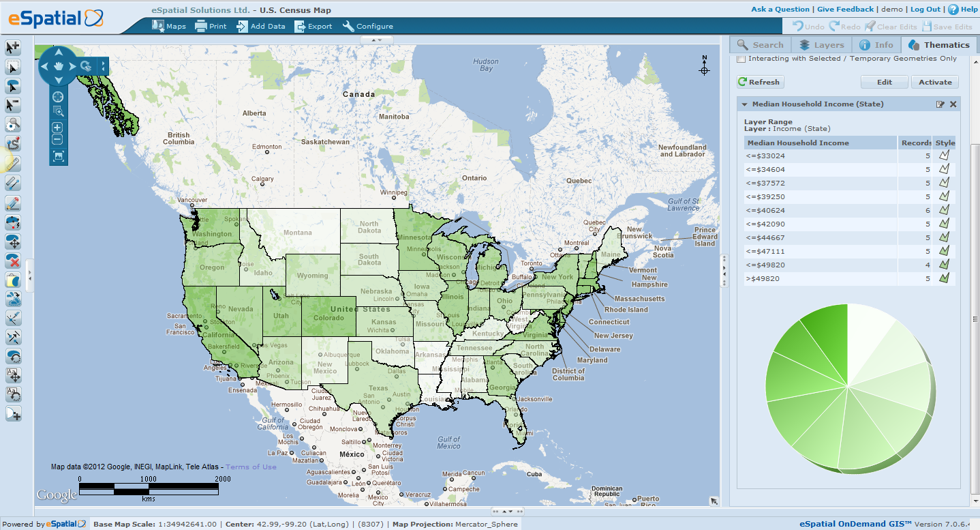Select the paste geometry clipboard tool

pyautogui.click(x=13, y=280)
